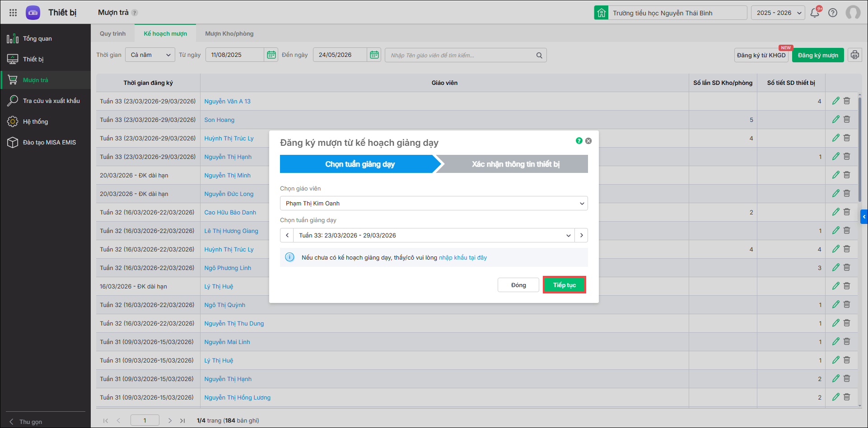Close the Đăng ký mượn dialog
Image resolution: width=868 pixels, height=428 pixels.
[x=588, y=141]
